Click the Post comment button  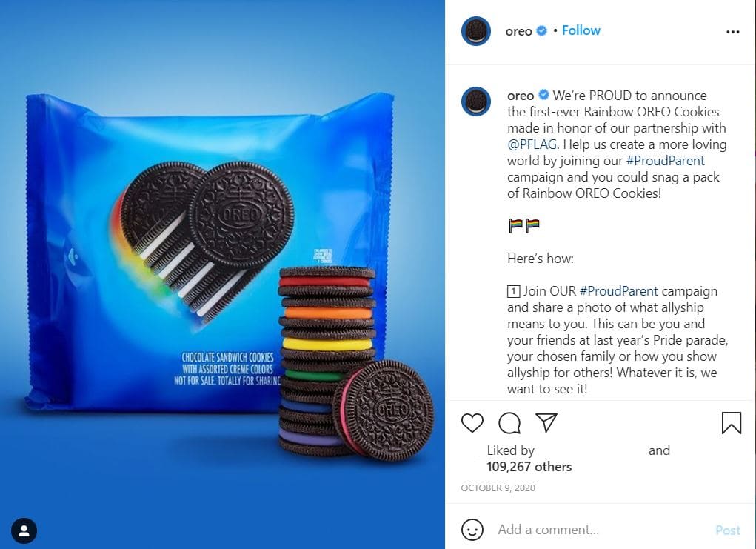click(728, 530)
